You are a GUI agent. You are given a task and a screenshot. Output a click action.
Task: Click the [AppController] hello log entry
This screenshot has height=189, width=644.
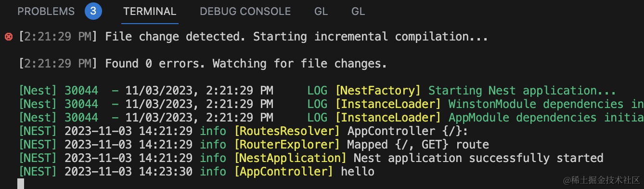304,172
